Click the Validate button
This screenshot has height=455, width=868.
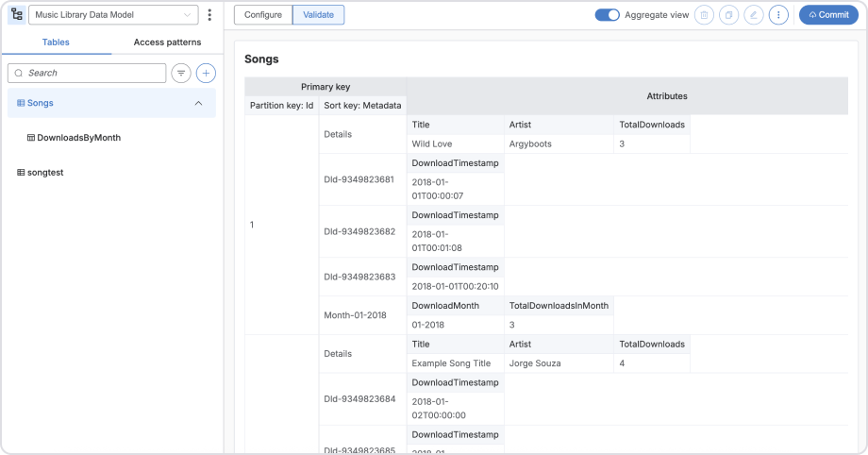tap(318, 15)
